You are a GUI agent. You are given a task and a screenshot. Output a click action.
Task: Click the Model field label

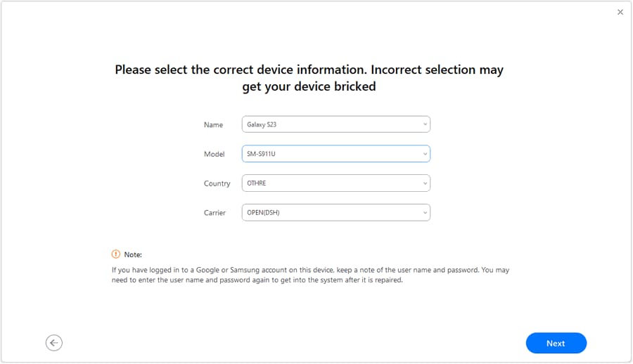click(x=214, y=154)
